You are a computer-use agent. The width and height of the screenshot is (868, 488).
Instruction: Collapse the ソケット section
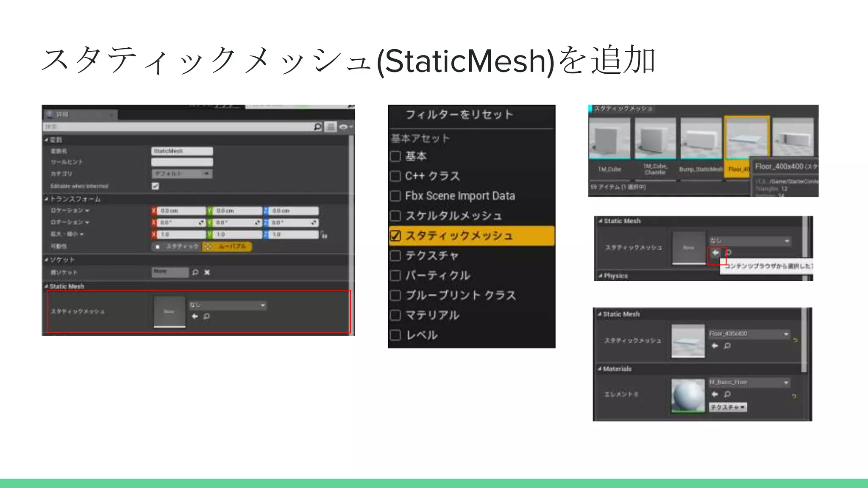point(47,260)
